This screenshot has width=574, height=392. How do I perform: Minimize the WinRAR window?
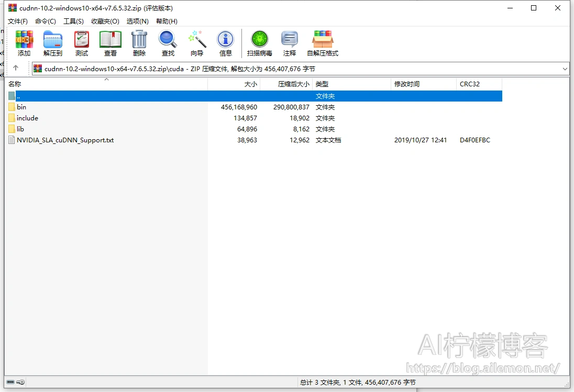coord(510,8)
